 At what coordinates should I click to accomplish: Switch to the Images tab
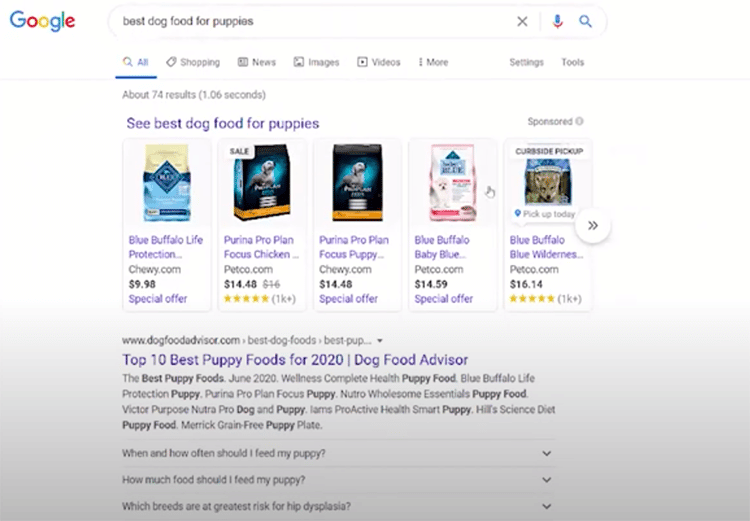(x=316, y=62)
